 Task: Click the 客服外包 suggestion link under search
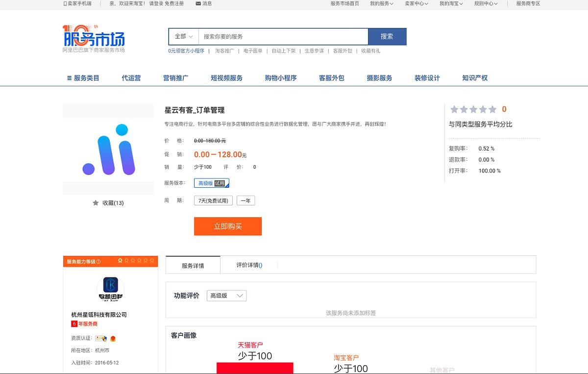click(x=343, y=51)
